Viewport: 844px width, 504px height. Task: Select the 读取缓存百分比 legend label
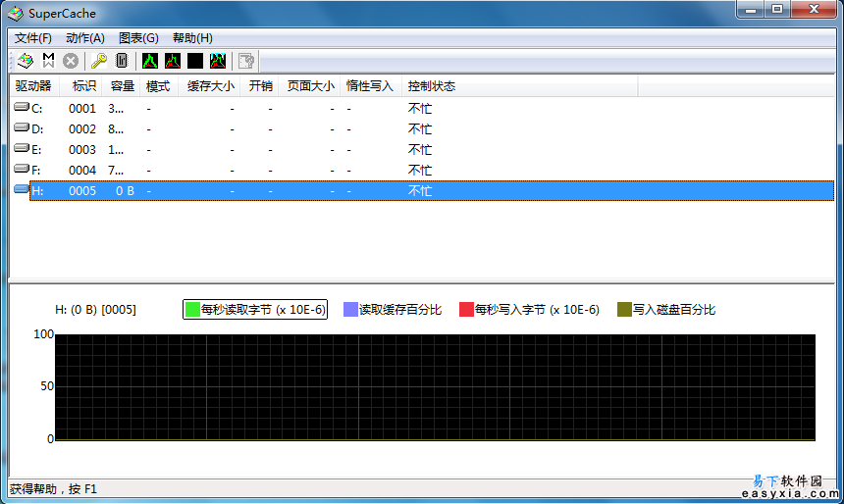pos(400,310)
